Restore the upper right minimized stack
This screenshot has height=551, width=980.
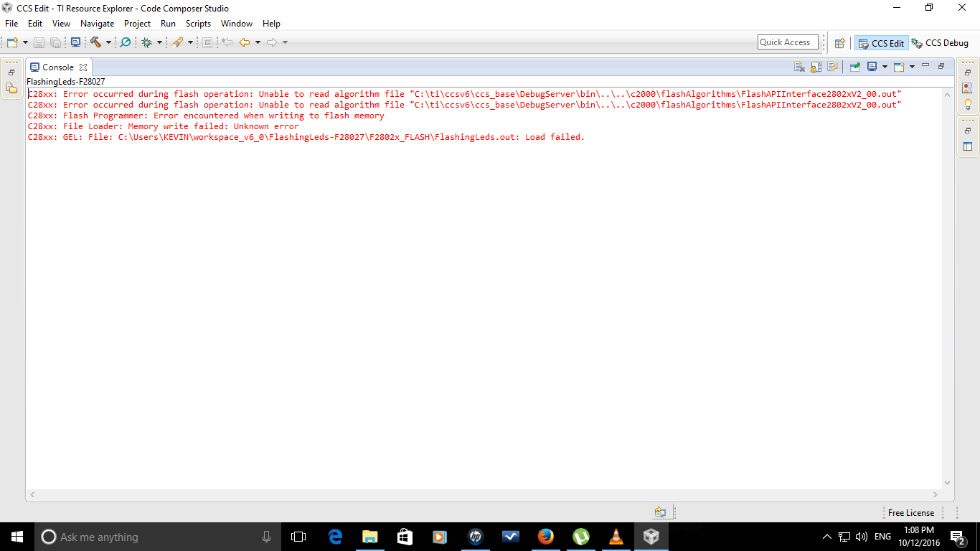coord(968,72)
